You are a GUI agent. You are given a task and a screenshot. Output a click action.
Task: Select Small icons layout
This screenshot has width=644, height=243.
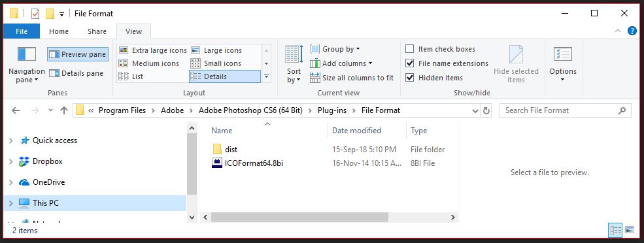pos(216,63)
